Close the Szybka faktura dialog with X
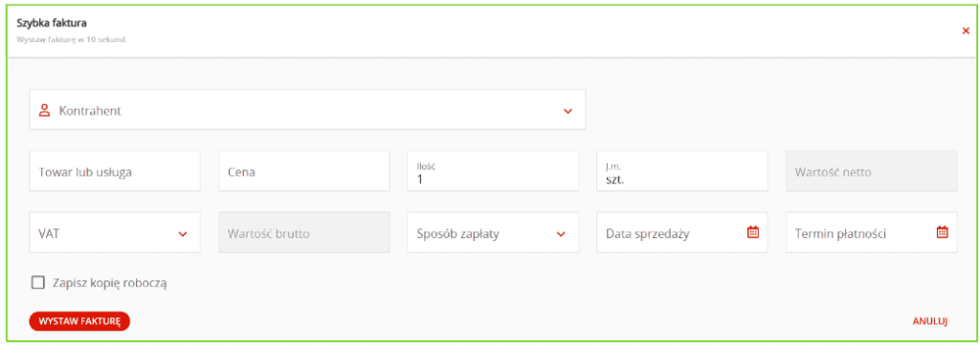 tap(966, 31)
